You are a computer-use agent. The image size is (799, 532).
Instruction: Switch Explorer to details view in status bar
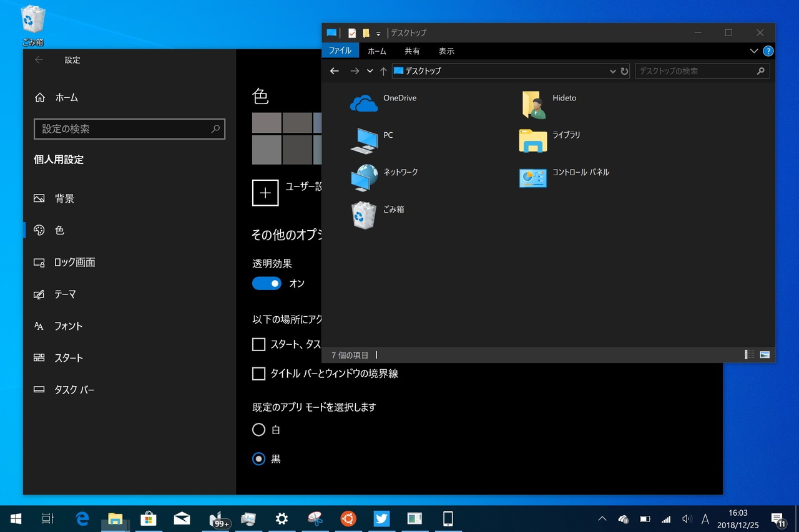click(x=749, y=355)
